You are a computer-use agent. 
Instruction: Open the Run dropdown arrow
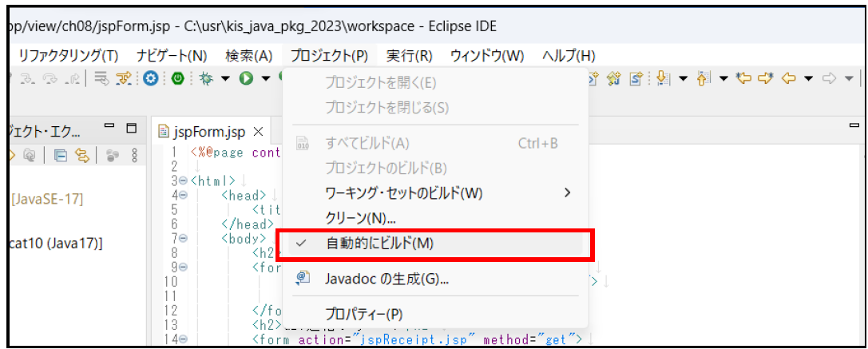coord(266,78)
